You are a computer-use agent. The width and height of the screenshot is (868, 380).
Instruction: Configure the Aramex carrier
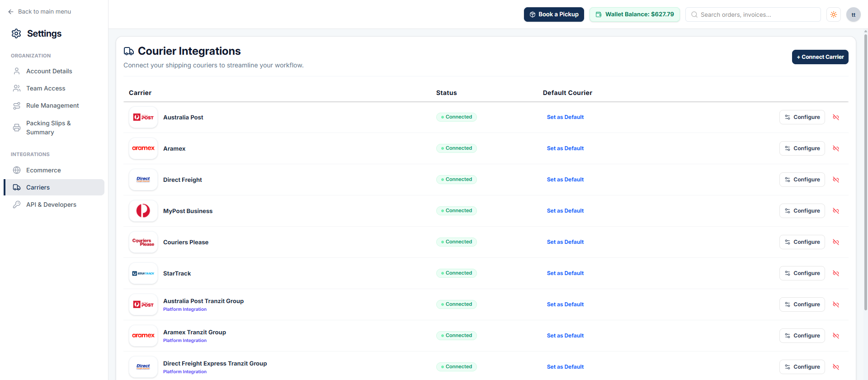click(802, 148)
